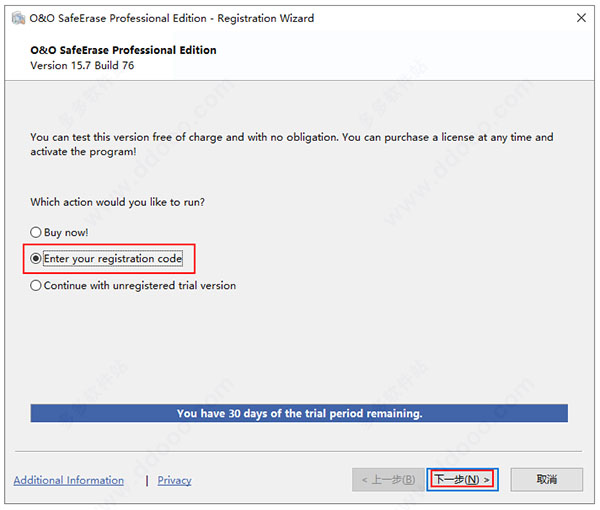
Task: Click the disabled 上一步(B) back button
Action: (388, 479)
